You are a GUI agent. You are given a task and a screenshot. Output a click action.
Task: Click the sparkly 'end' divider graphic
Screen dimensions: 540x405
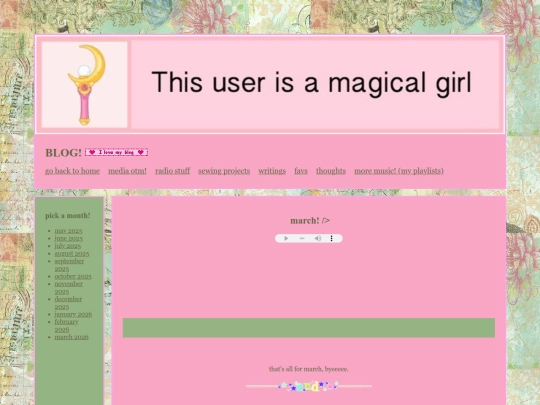(309, 386)
